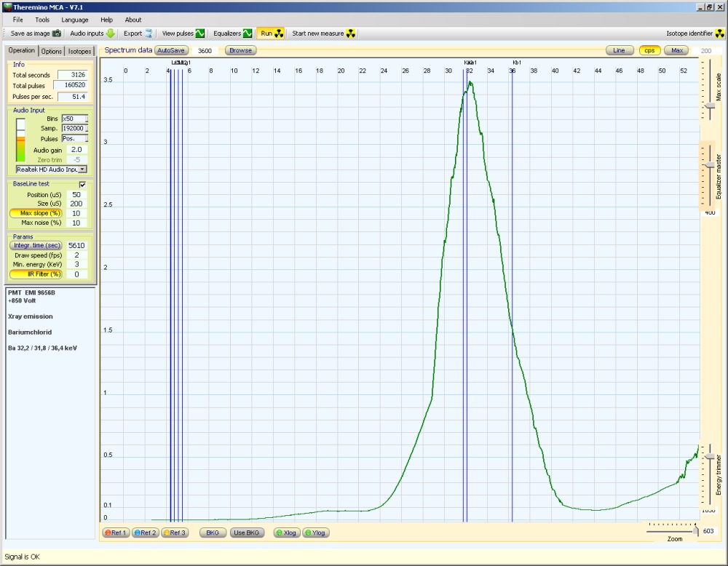Open the Realtek HD Audio Input dropdown
The width and height of the screenshot is (728, 566).
coord(51,170)
